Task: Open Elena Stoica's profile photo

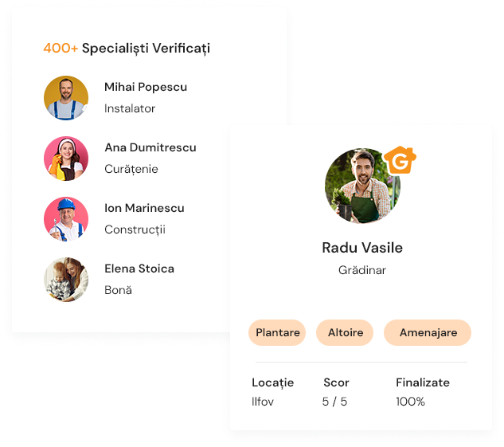Action: click(66, 280)
